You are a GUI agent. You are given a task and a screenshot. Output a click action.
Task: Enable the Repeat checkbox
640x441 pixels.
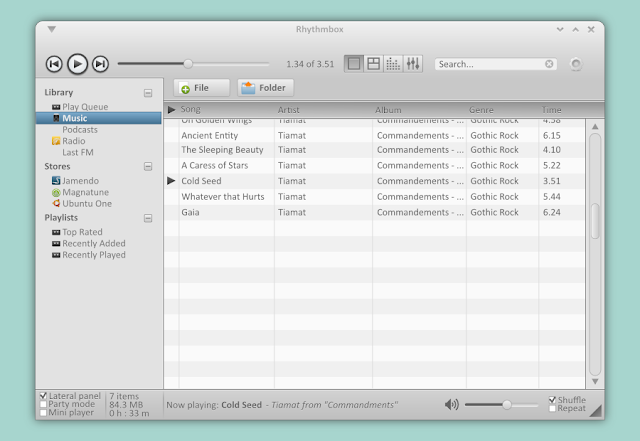pos(553,408)
